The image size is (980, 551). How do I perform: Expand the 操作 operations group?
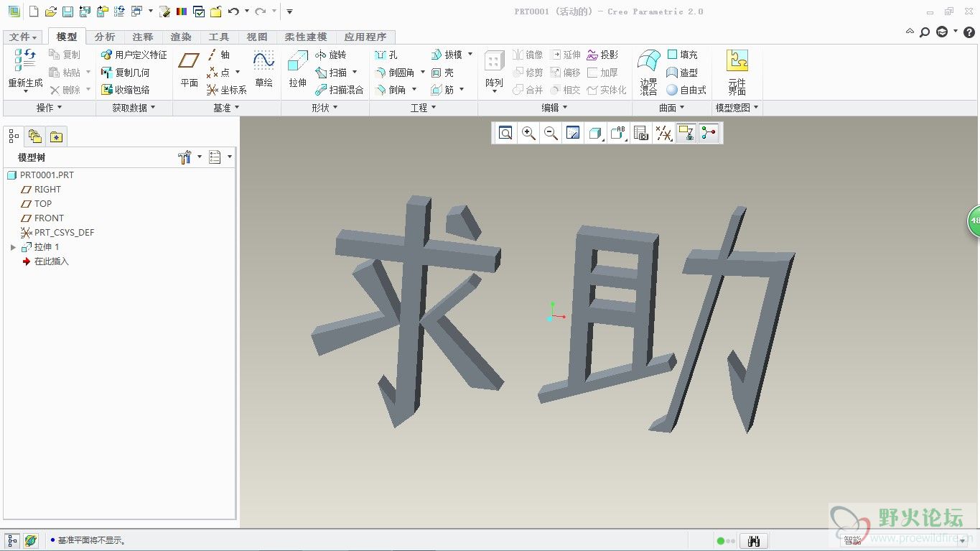49,108
